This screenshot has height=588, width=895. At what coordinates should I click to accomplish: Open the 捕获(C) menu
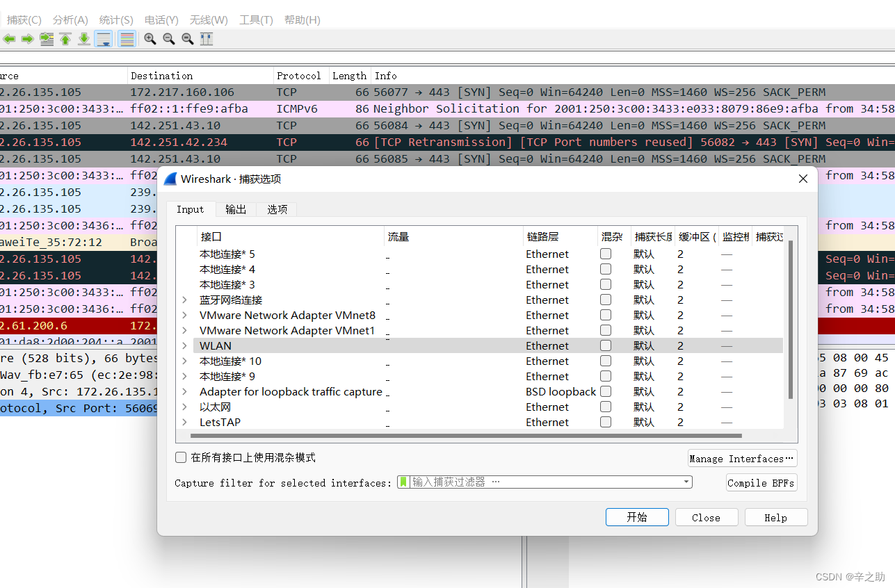pos(24,20)
